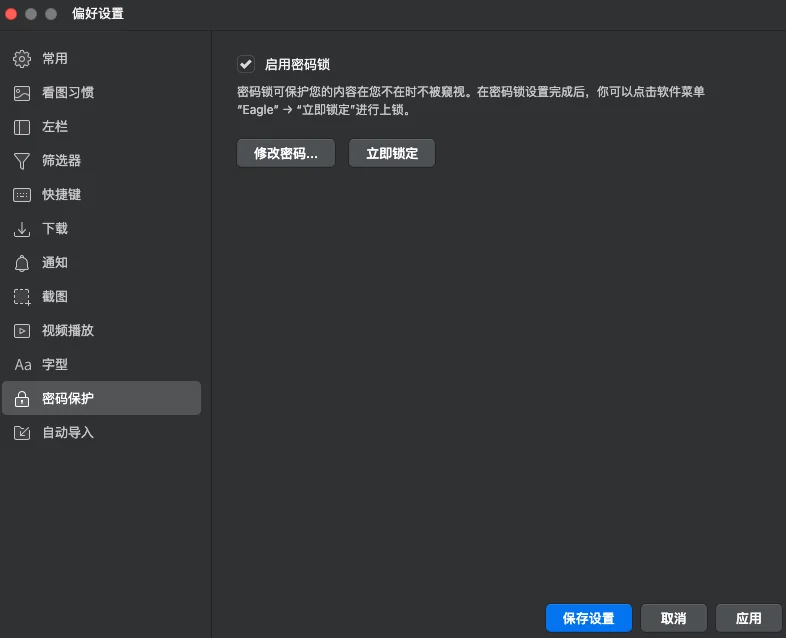
Task: Click the grey minimize button in title bar
Action: pyautogui.click(x=31, y=14)
